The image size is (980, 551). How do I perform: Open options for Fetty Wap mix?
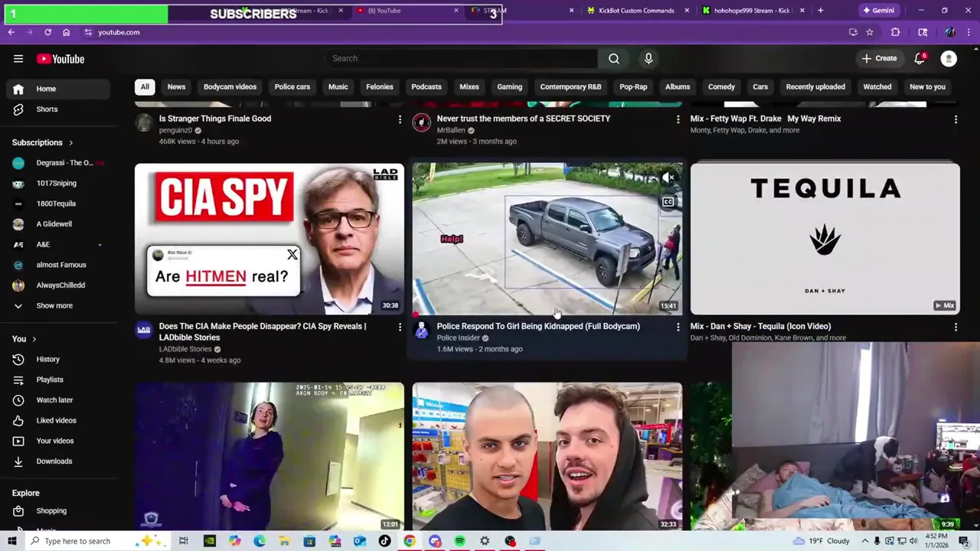click(955, 119)
